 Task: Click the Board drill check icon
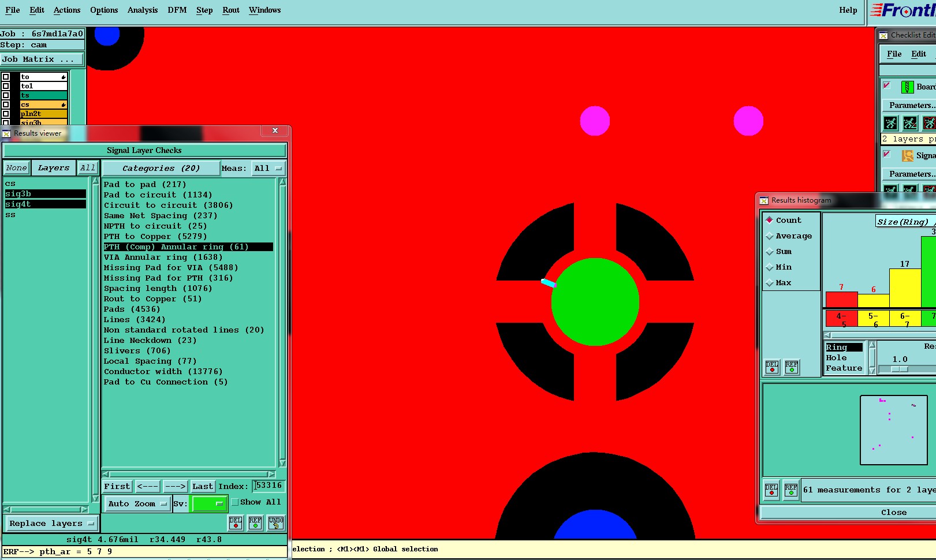coord(908,87)
